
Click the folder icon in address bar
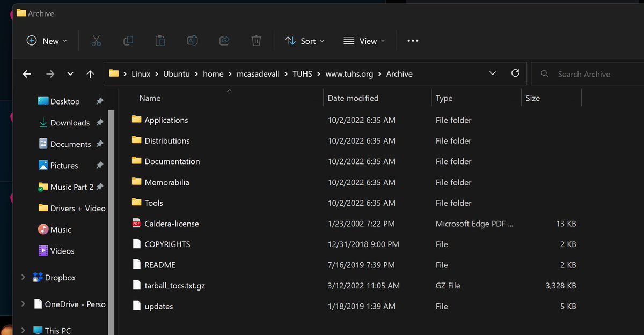click(114, 73)
